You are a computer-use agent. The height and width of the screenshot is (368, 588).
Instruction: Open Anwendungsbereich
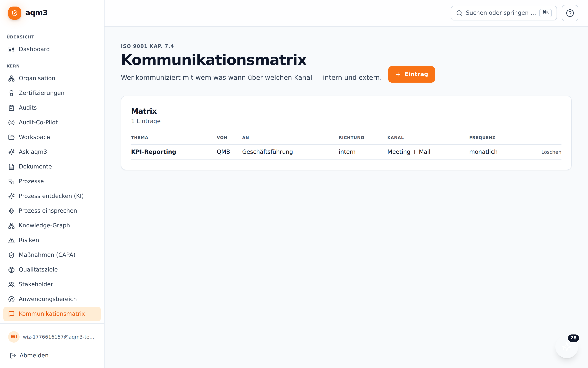pyautogui.click(x=52, y=299)
